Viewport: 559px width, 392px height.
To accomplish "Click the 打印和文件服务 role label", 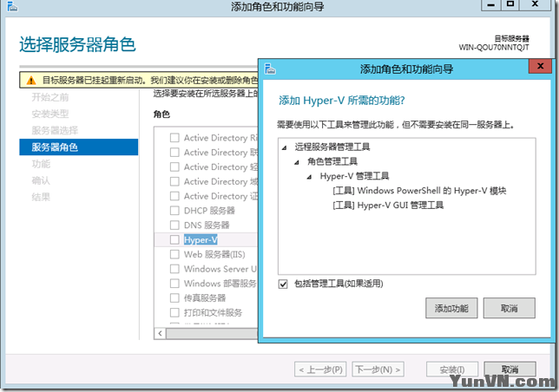I will 213,312.
